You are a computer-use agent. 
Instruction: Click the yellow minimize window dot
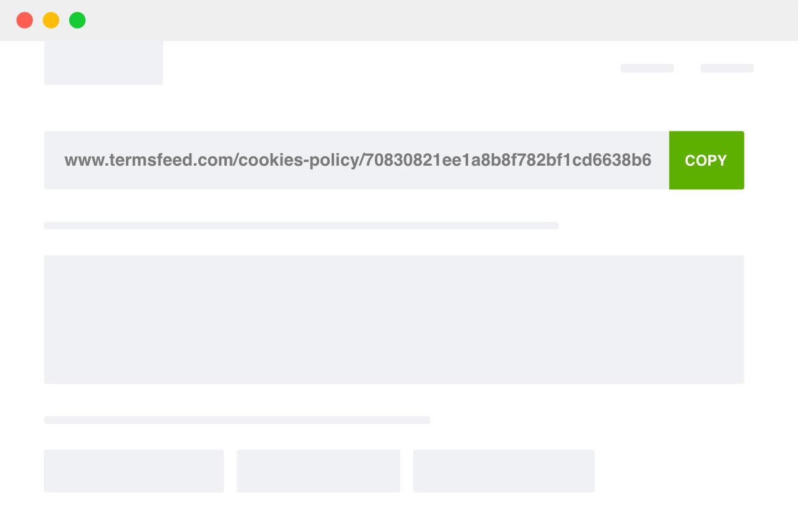[x=51, y=20]
